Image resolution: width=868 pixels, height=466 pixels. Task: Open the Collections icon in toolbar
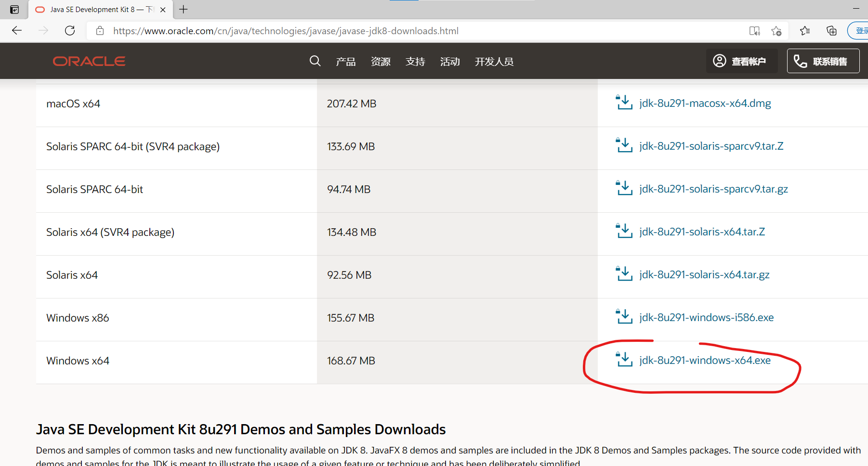click(x=831, y=31)
